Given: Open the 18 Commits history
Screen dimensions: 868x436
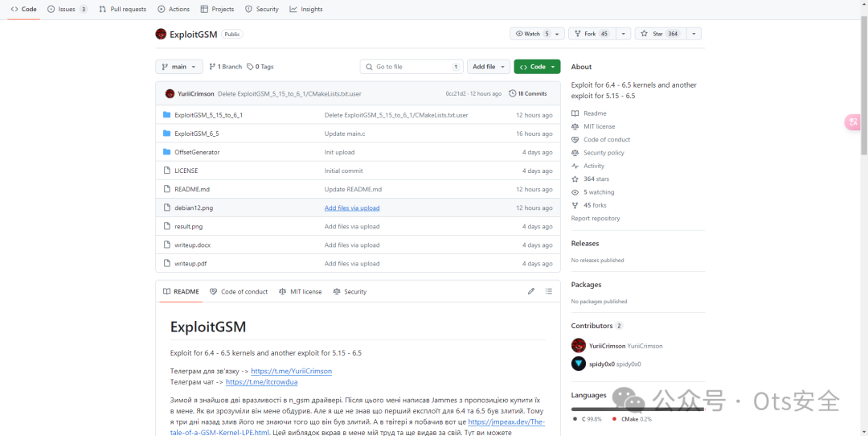Looking at the screenshot, I should (527, 93).
